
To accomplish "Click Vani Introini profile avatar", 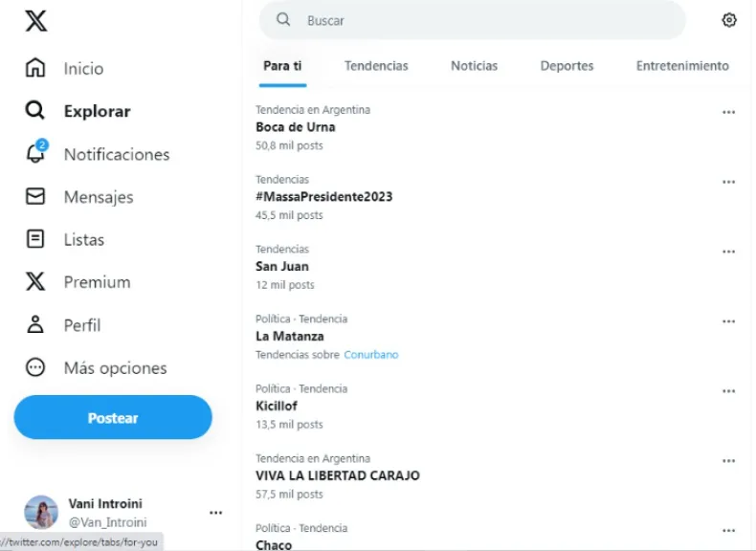I will 41,513.
